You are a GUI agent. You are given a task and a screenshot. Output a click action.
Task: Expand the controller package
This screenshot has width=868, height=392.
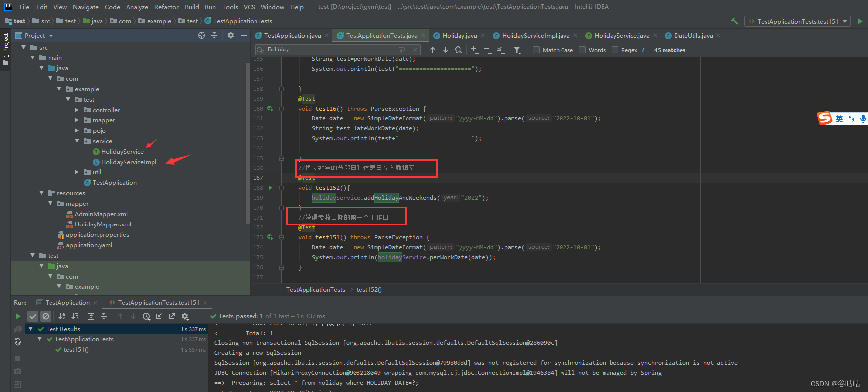coord(77,110)
